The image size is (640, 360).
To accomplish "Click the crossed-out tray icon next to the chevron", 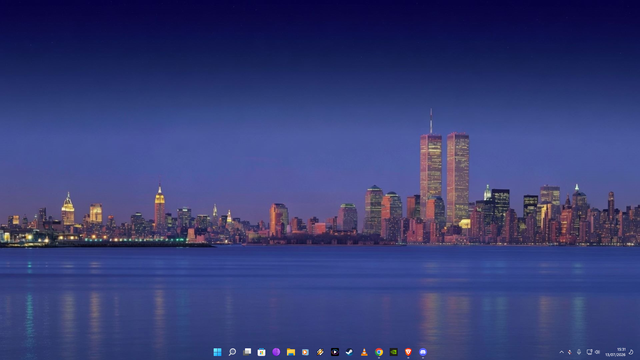I will (570, 352).
